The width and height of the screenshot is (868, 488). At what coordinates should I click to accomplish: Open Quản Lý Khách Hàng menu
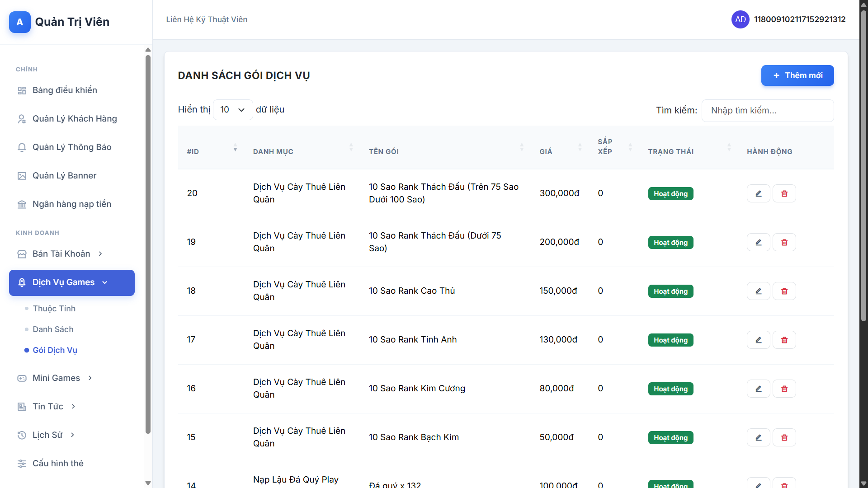(75, 119)
